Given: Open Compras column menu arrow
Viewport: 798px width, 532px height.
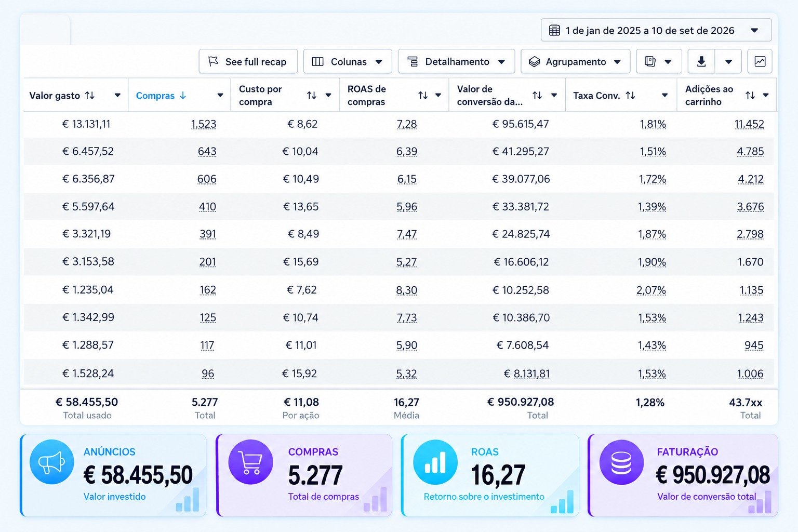Looking at the screenshot, I should 220,95.
